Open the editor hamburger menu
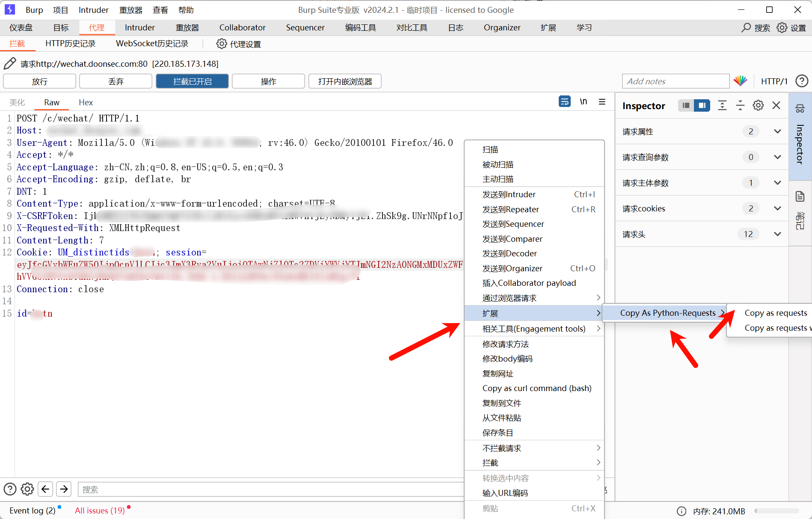This screenshot has width=812, height=519. point(602,101)
